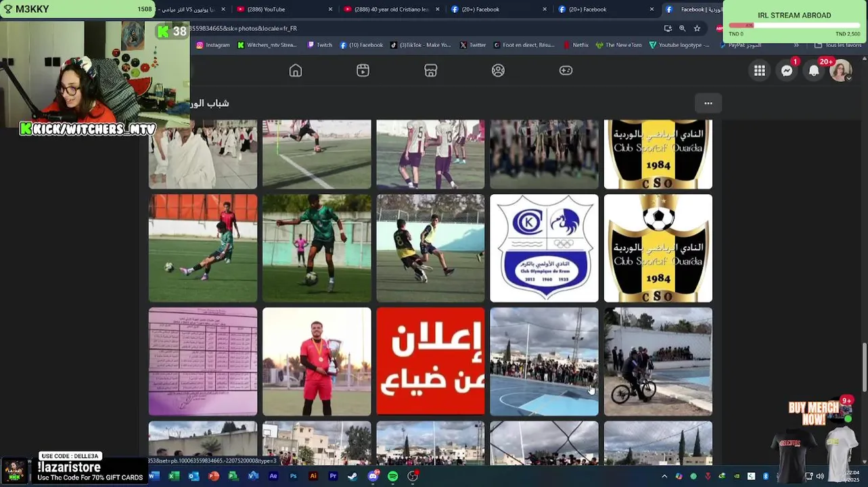The image size is (868, 487).
Task: Click the zoom magnifier icon in address bar
Action: tap(682, 28)
